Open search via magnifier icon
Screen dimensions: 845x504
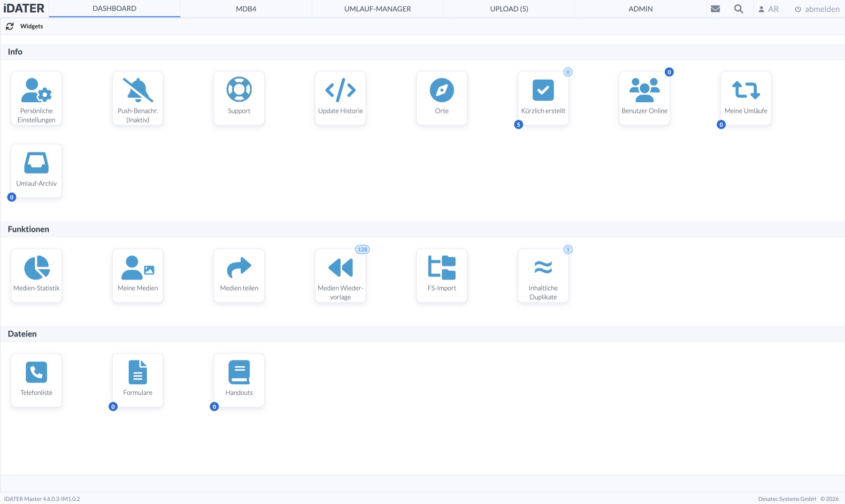pyautogui.click(x=738, y=9)
